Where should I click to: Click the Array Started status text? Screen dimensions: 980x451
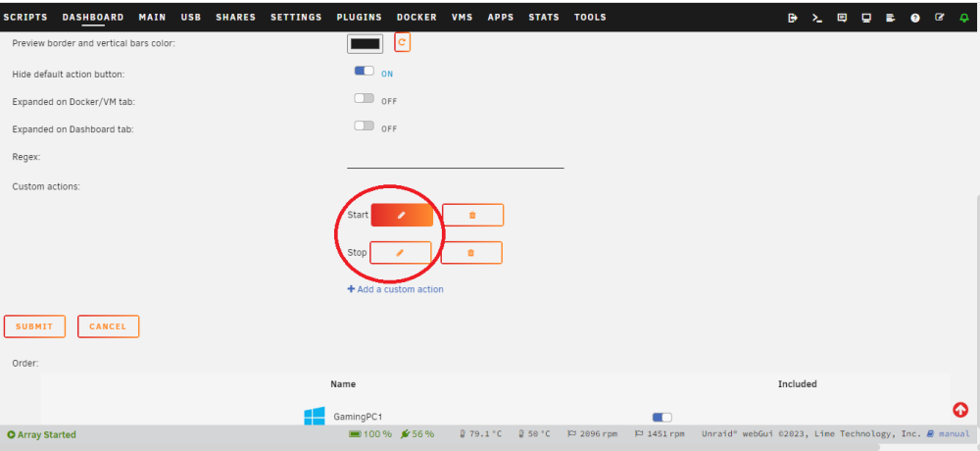coord(41,434)
